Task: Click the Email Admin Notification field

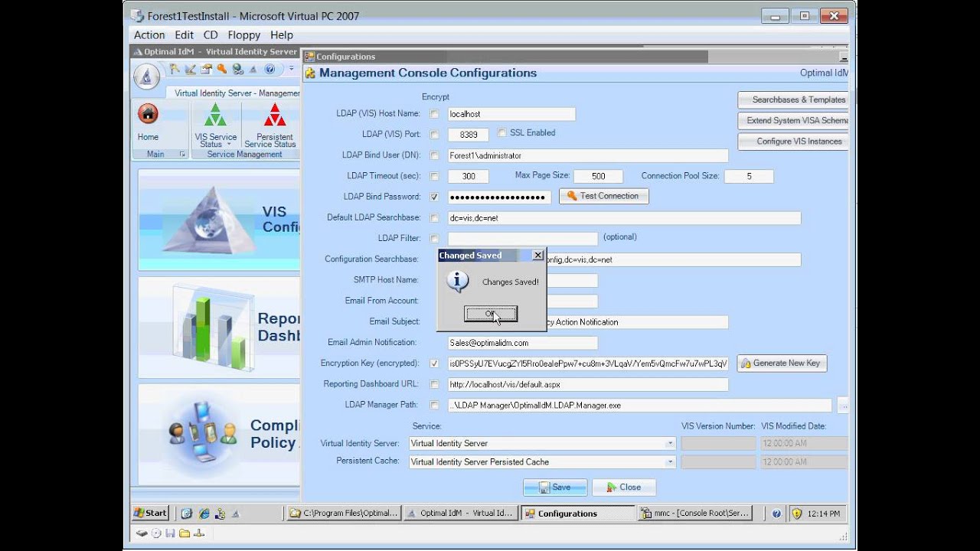Action: pos(522,343)
